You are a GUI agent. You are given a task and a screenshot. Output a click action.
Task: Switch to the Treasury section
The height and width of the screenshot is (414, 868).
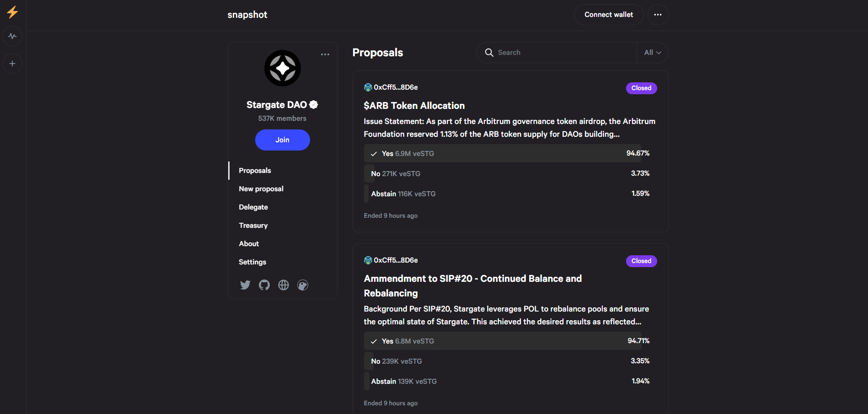point(253,225)
